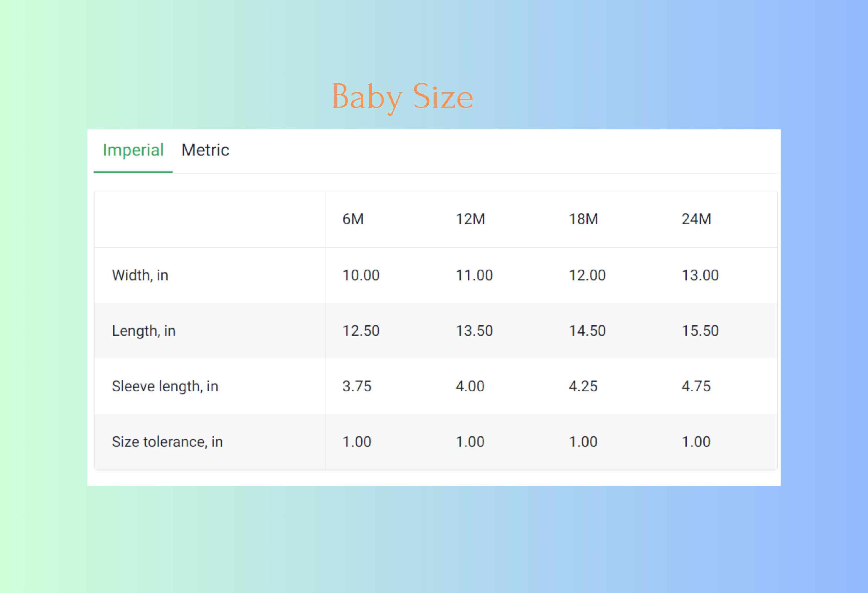Select 18M size tolerance value 1.00
Screen dimensions: 868x593
click(x=583, y=442)
